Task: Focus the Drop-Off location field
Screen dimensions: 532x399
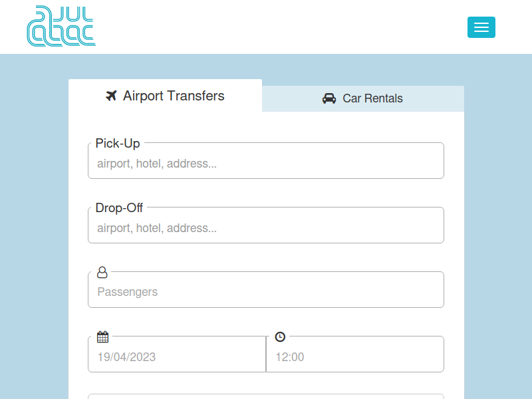Action: pyautogui.click(x=266, y=228)
